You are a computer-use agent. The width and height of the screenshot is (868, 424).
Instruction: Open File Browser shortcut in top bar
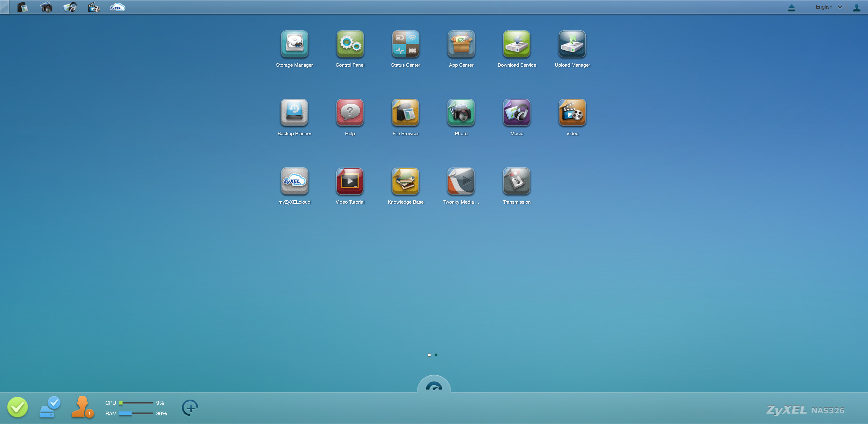[x=22, y=7]
